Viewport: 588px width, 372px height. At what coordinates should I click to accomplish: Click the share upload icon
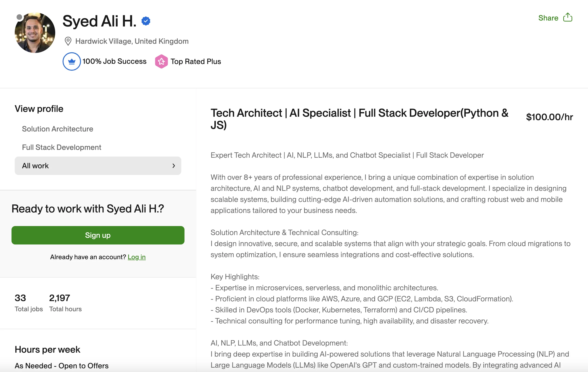[x=568, y=17]
